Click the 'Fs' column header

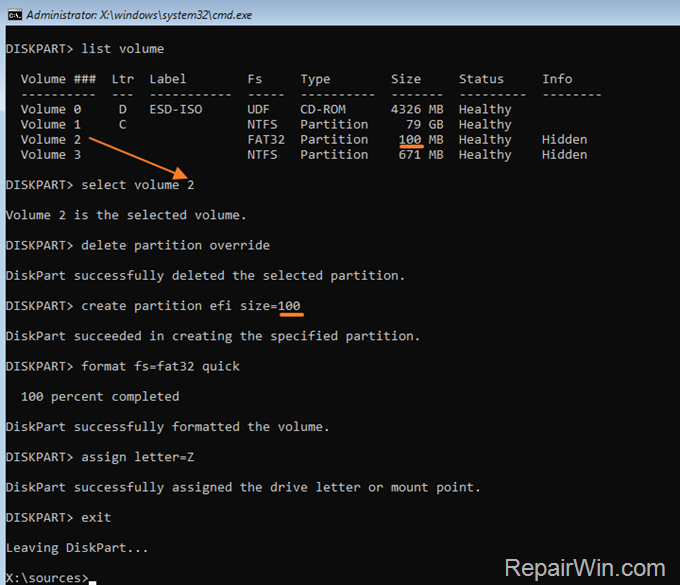click(255, 79)
